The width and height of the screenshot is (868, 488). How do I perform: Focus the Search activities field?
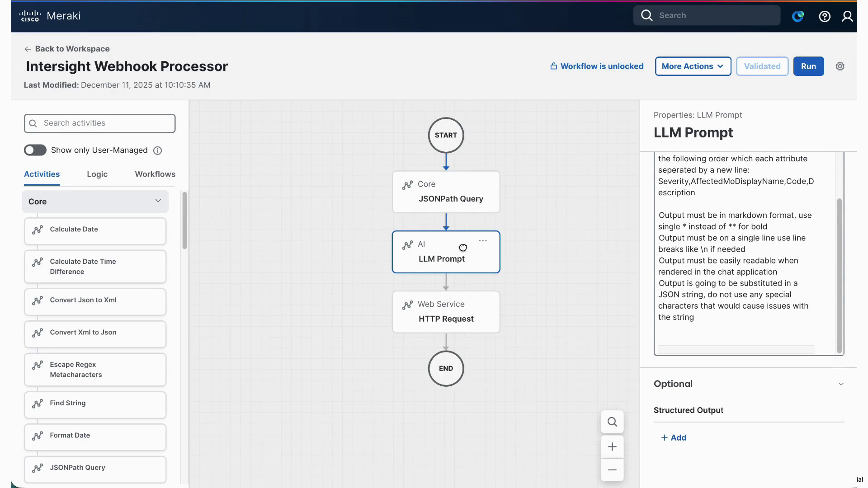point(99,123)
